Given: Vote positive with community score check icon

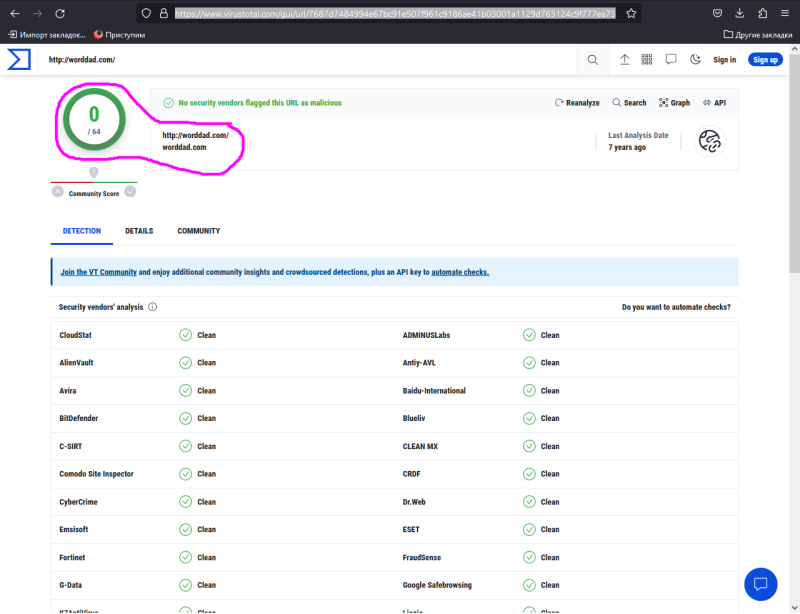Looking at the screenshot, I should tap(130, 191).
